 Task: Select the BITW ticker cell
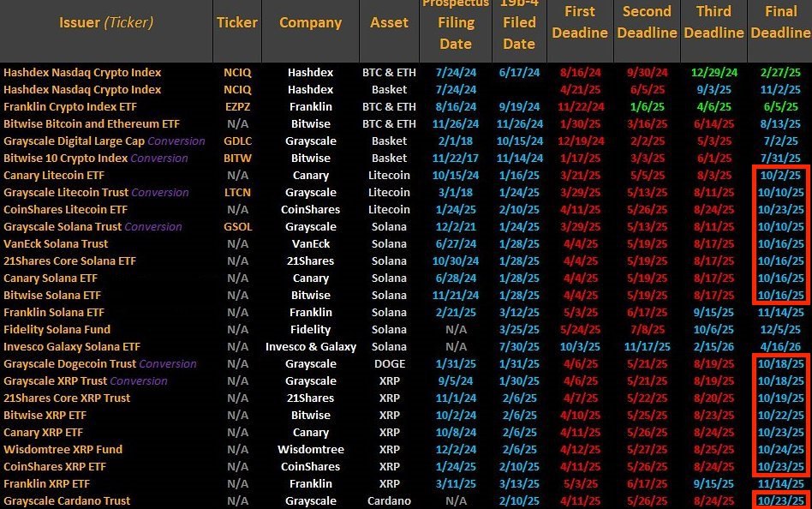coord(237,158)
